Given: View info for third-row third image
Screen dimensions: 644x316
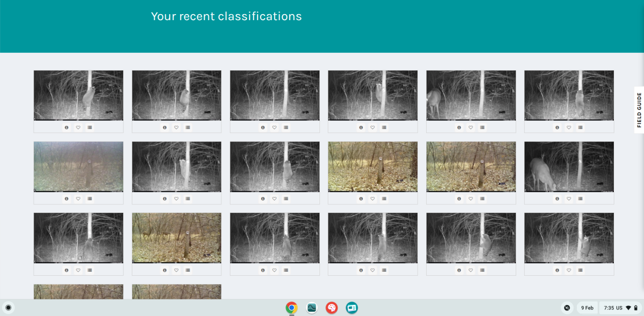Looking at the screenshot, I should coord(263,270).
